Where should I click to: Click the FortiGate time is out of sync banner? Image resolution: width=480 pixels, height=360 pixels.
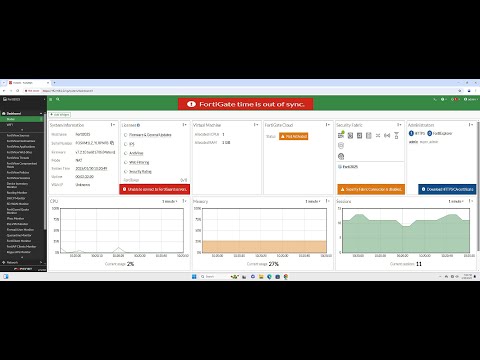[x=246, y=104]
